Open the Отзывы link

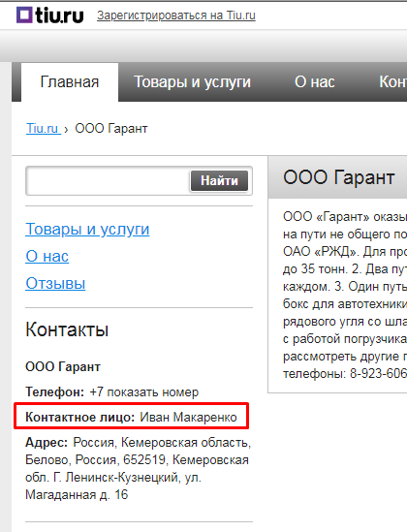tap(55, 283)
